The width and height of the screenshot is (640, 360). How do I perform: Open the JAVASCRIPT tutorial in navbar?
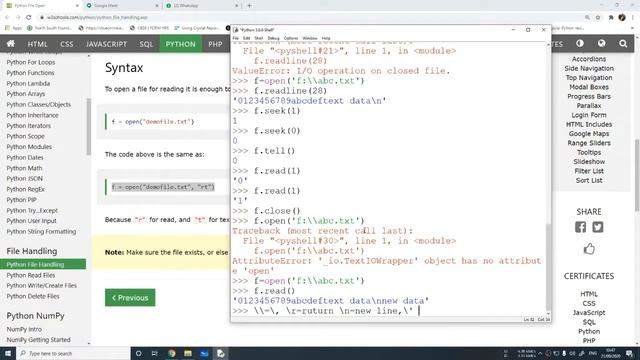point(107,44)
